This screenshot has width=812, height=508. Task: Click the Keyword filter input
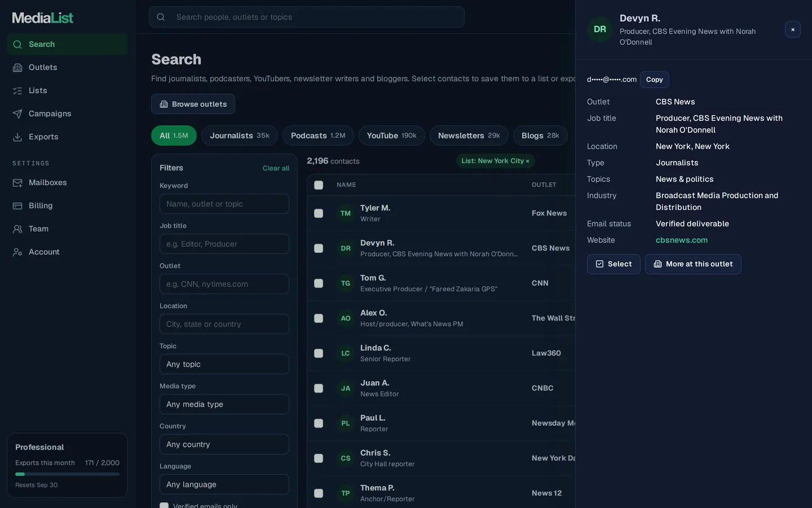coord(224,204)
